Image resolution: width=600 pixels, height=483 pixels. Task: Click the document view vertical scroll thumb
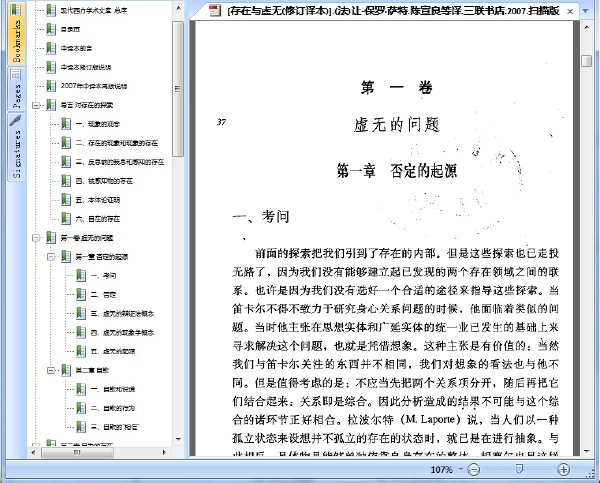pyautogui.click(x=587, y=61)
